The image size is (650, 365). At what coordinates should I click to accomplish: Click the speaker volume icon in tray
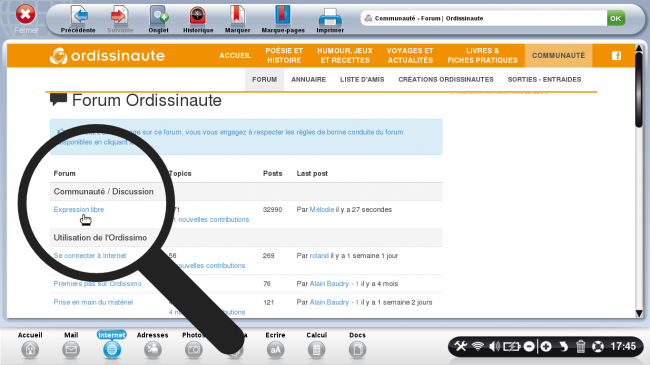(494, 346)
